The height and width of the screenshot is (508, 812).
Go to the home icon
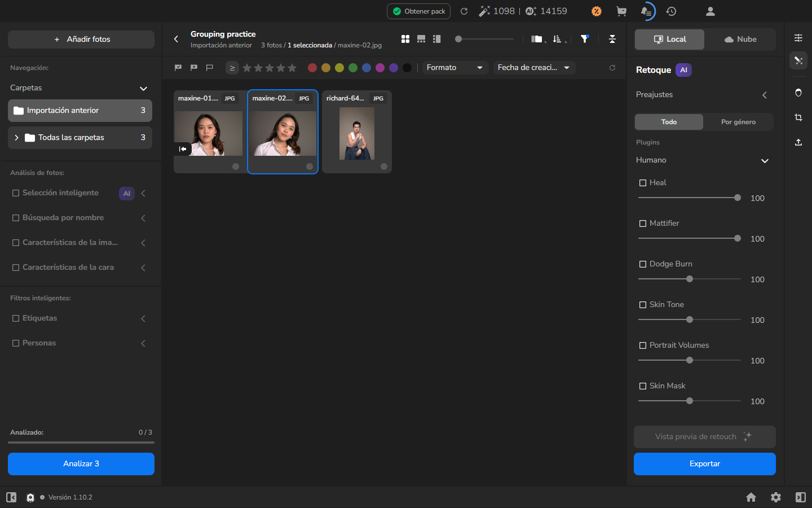click(x=751, y=497)
